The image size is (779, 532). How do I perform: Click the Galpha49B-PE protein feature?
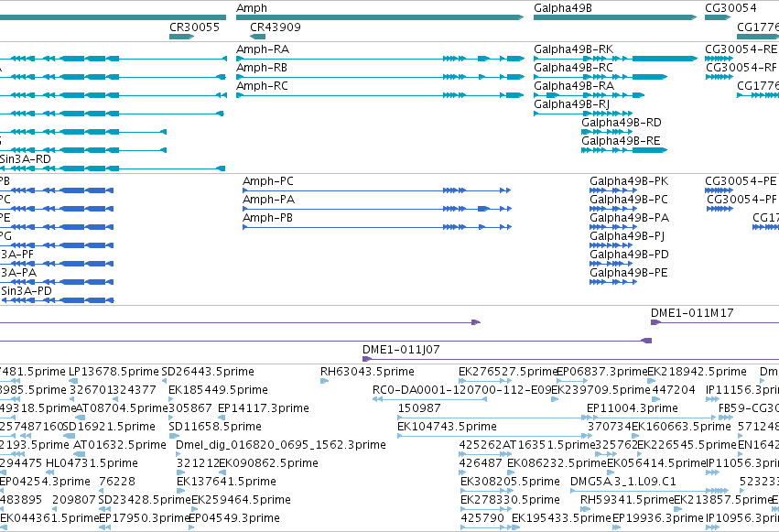[613, 282]
